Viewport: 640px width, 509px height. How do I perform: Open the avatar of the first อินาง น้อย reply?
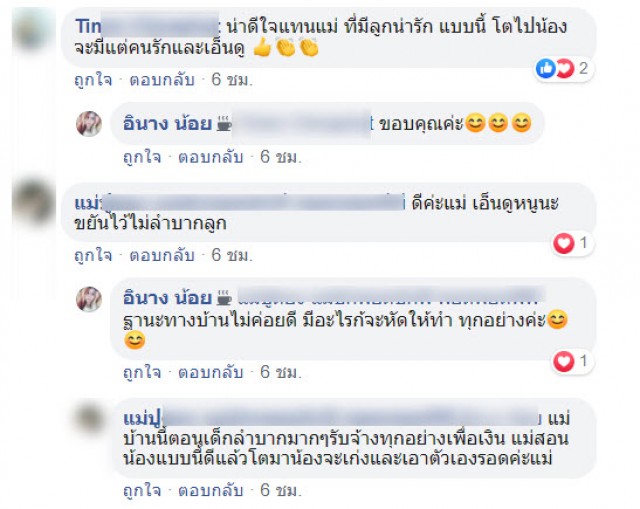point(89,123)
